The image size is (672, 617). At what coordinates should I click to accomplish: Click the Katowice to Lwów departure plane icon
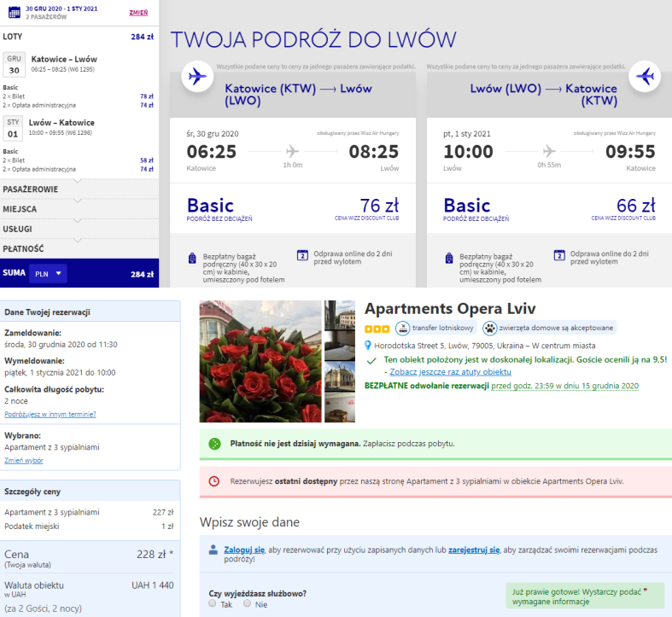click(x=196, y=76)
